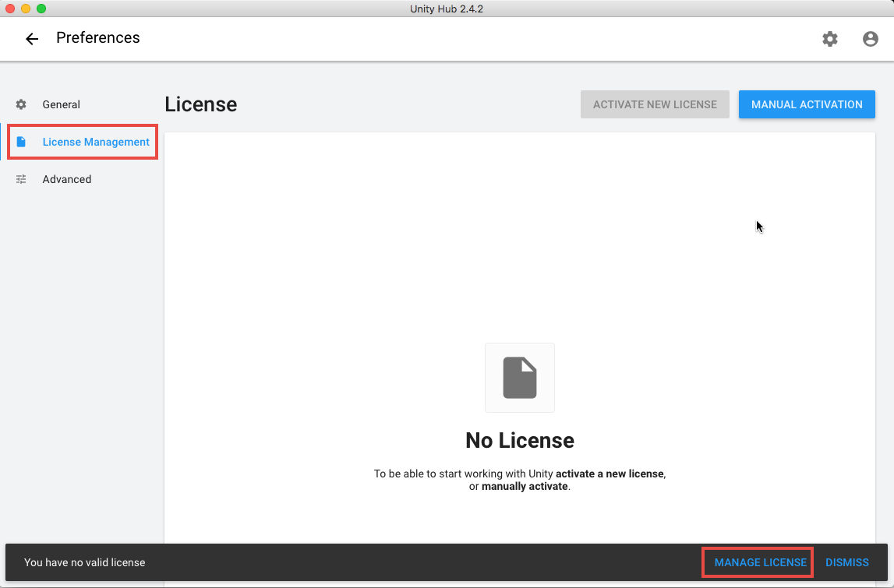Click the Manual Activation button

pos(807,104)
